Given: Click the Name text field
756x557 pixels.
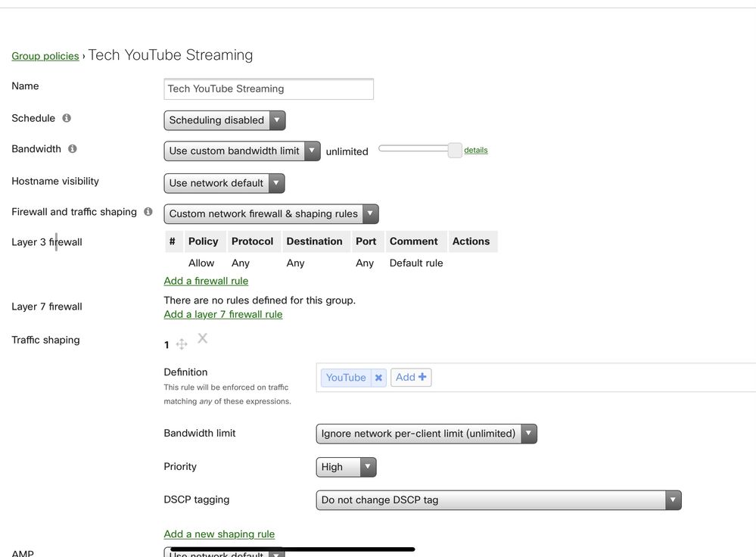Looking at the screenshot, I should (x=269, y=89).
